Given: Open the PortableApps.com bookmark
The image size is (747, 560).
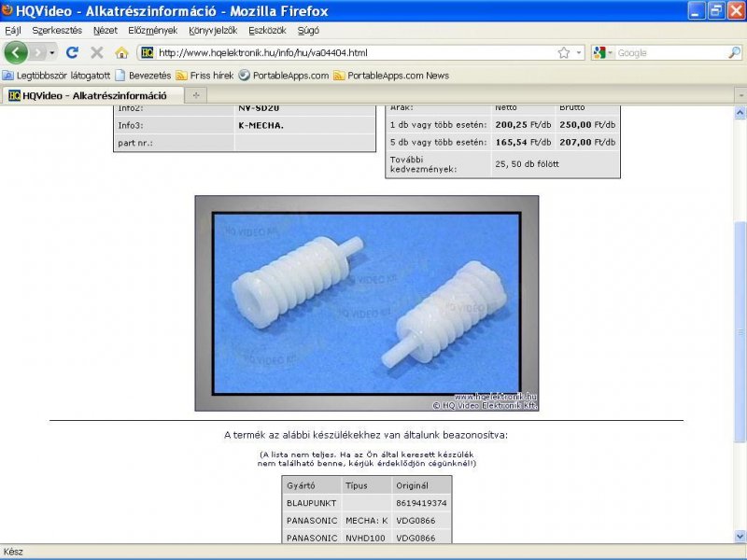Looking at the screenshot, I should (284, 76).
